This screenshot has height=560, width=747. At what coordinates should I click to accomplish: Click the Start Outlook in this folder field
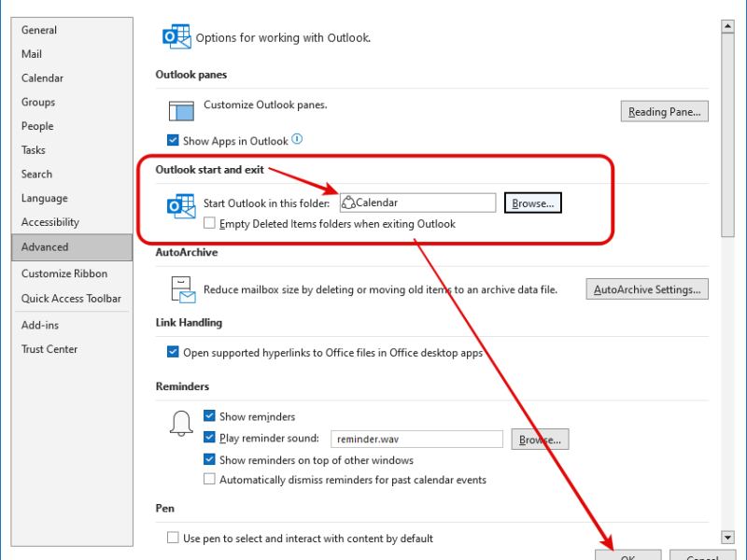coord(417,203)
